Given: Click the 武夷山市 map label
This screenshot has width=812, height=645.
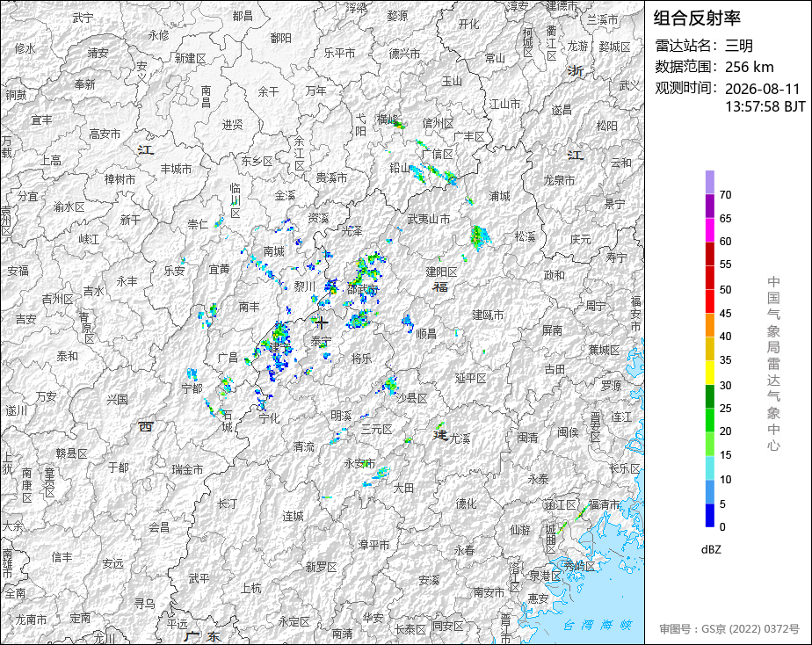Looking at the screenshot, I should click(x=428, y=219).
